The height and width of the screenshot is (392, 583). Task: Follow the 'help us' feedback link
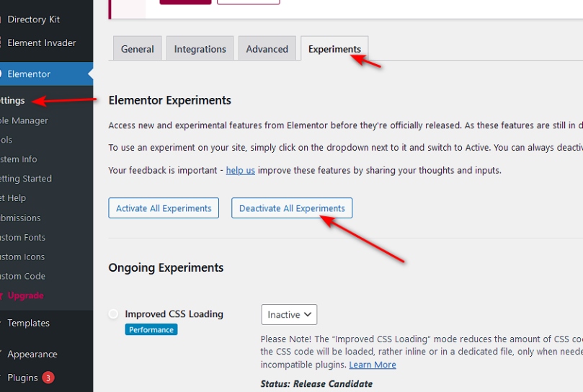(x=240, y=170)
